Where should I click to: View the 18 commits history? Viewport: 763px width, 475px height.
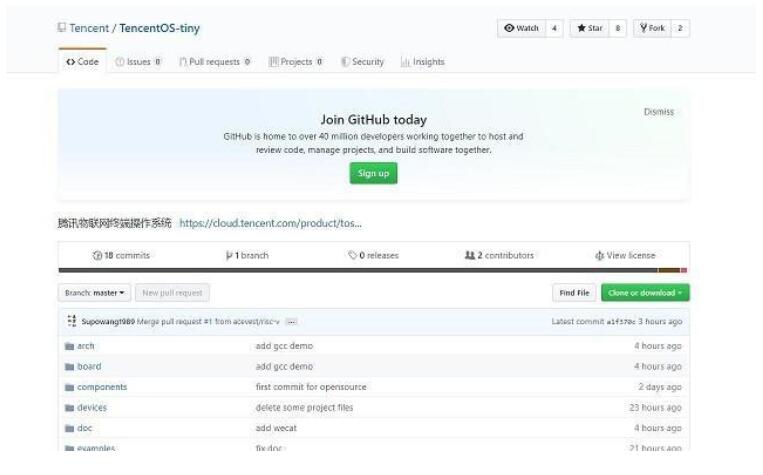[x=122, y=255]
